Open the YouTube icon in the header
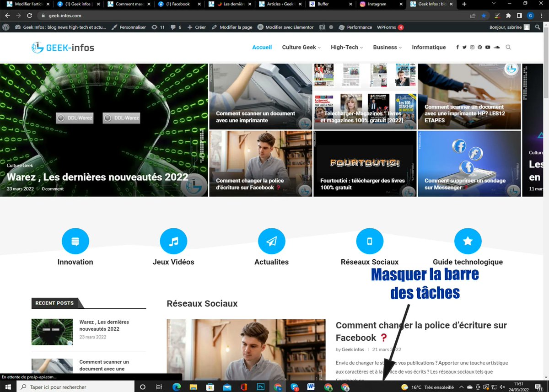The width and height of the screenshot is (549, 392). (488, 47)
